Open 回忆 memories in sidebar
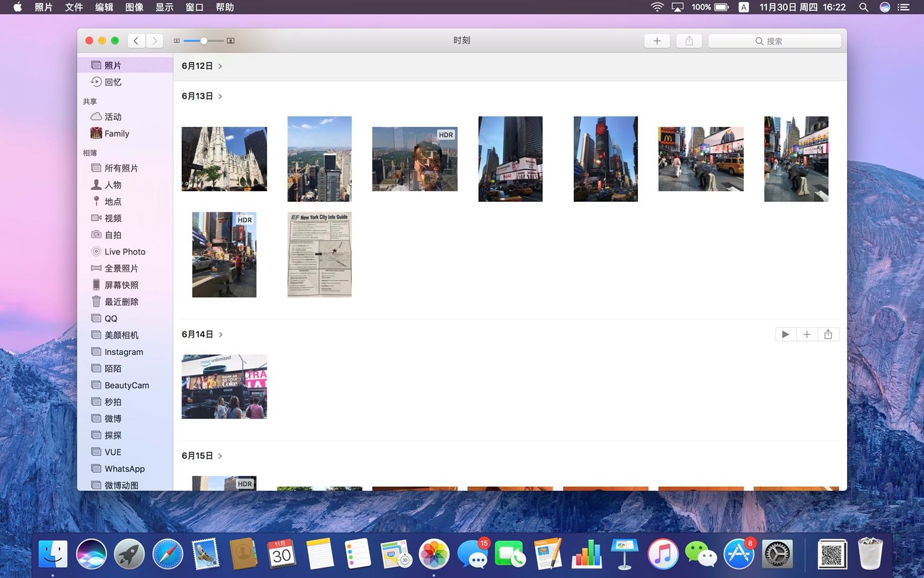The image size is (924, 578). point(112,82)
